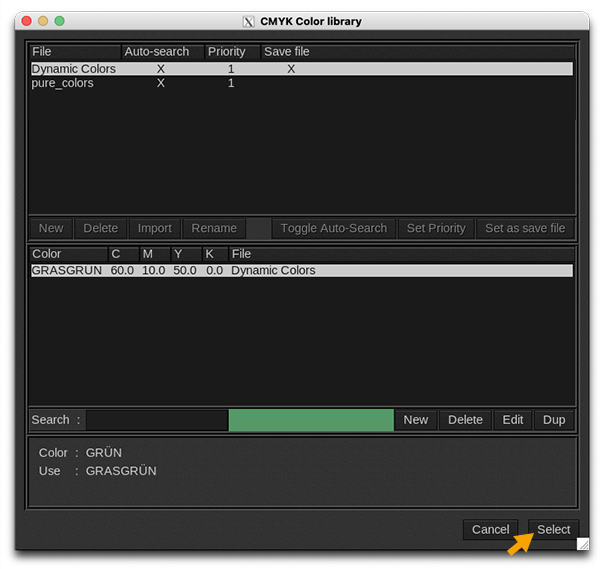Select the Dynamic Colors file row
The height and width of the screenshot is (569, 600).
click(74, 69)
